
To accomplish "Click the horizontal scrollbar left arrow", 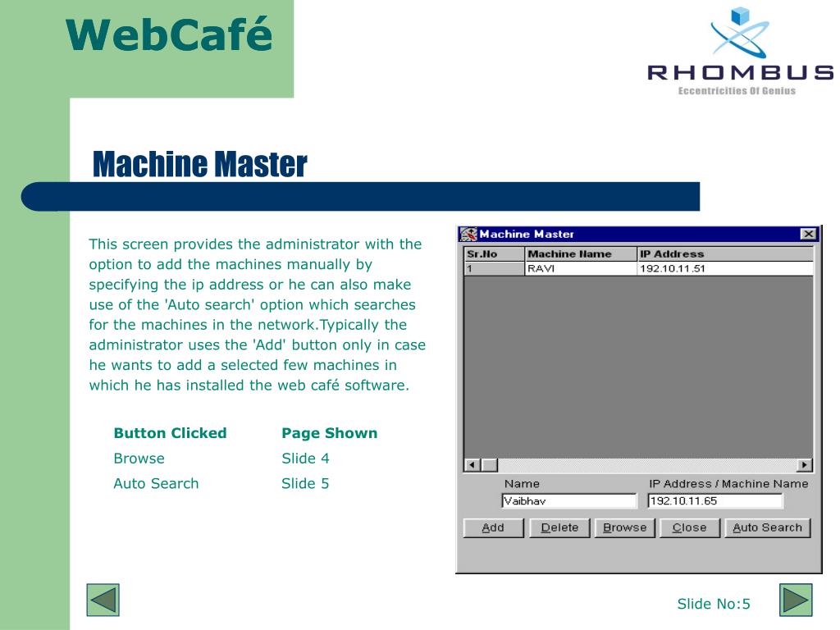I will click(472, 465).
